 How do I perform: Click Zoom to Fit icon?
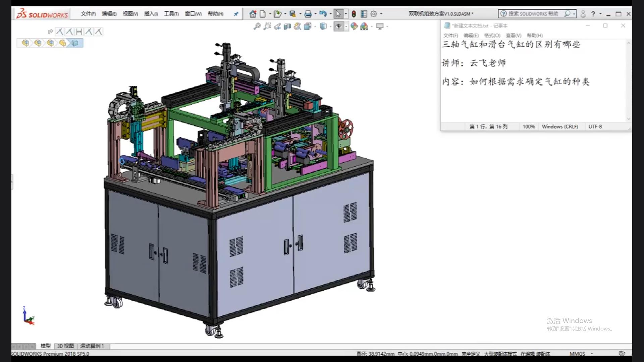[257, 26]
